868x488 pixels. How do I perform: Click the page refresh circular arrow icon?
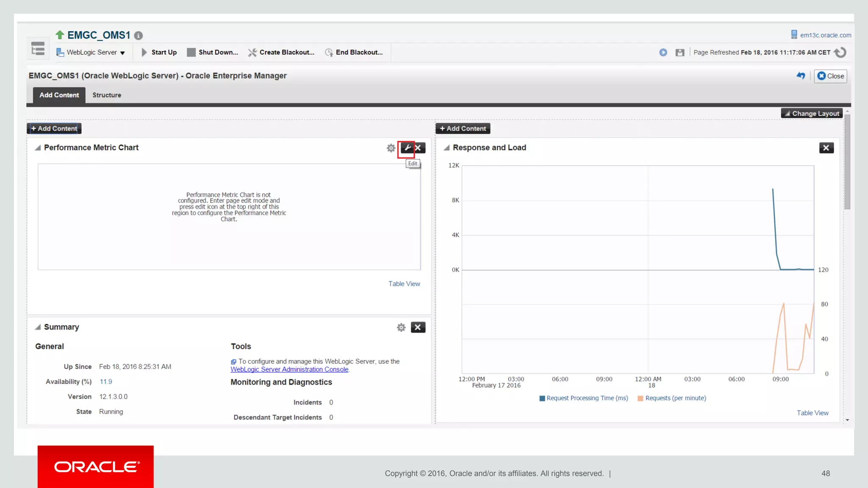840,53
